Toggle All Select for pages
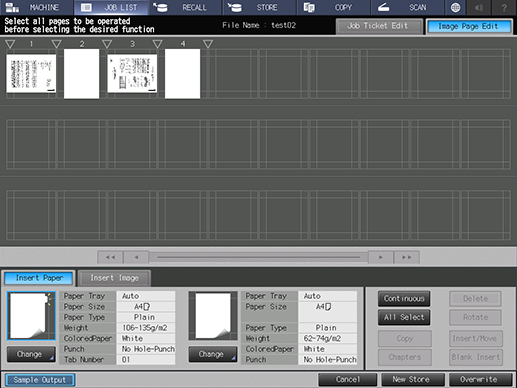Screen dimensions: 517x388 [x=404, y=317]
